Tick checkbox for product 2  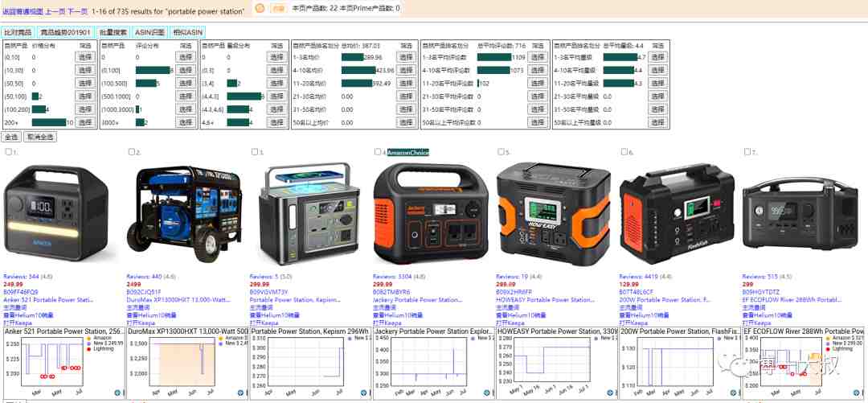coord(131,152)
